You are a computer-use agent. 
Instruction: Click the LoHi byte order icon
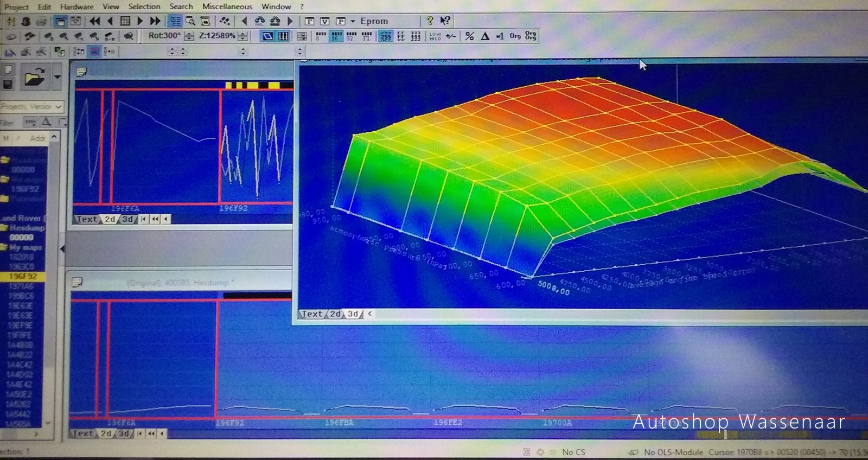point(435,36)
